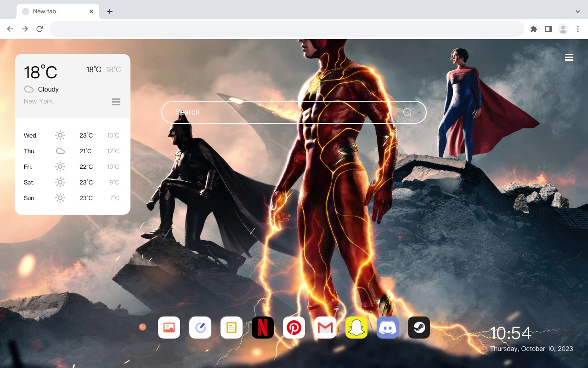Toggle the browser side panel
This screenshot has width=588, height=368.
click(548, 29)
